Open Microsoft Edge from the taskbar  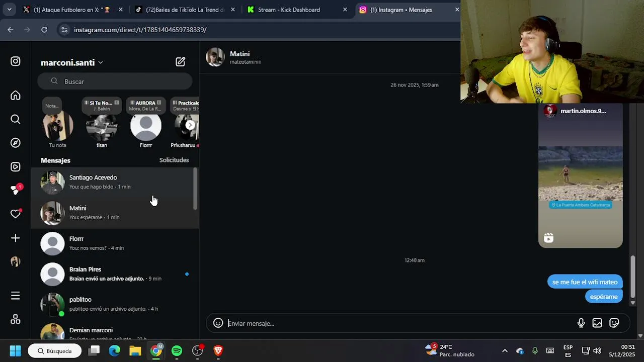tap(115, 350)
